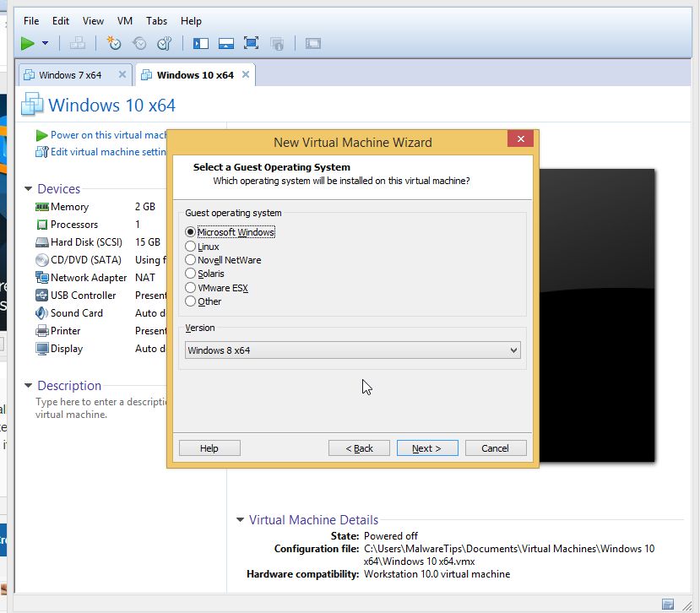
Task: Click the Windows 10 x64 VM title icon
Action: point(32,104)
